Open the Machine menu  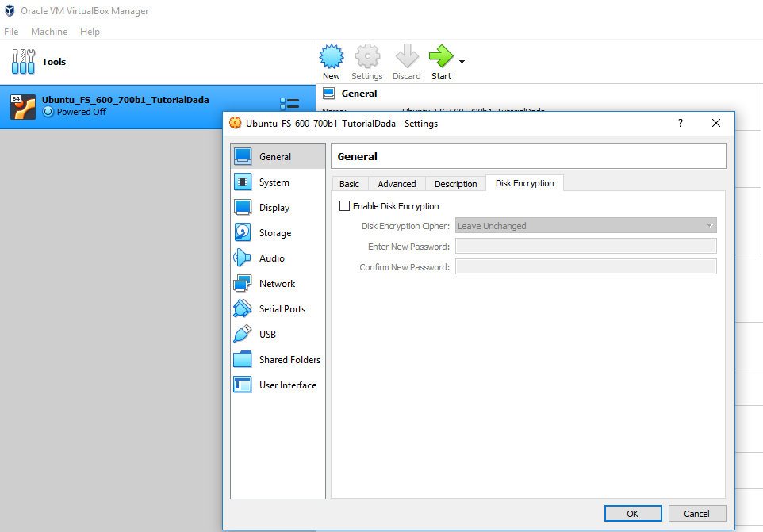(49, 32)
